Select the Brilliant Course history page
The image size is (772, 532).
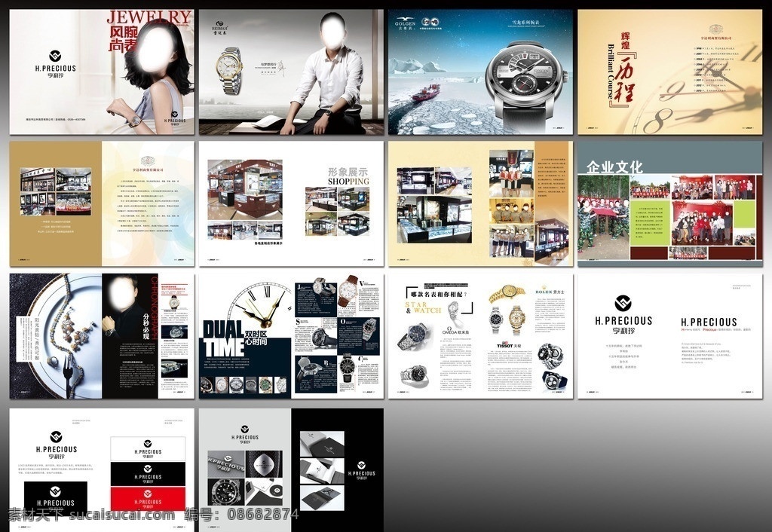669,72
